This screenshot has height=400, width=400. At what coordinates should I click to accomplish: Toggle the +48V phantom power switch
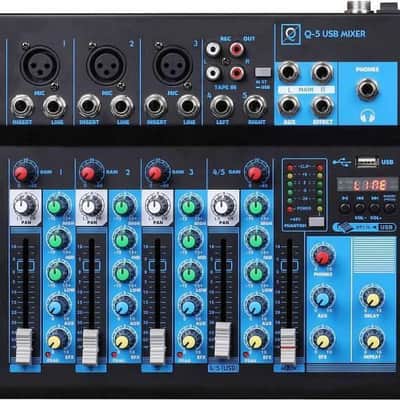click(x=316, y=222)
